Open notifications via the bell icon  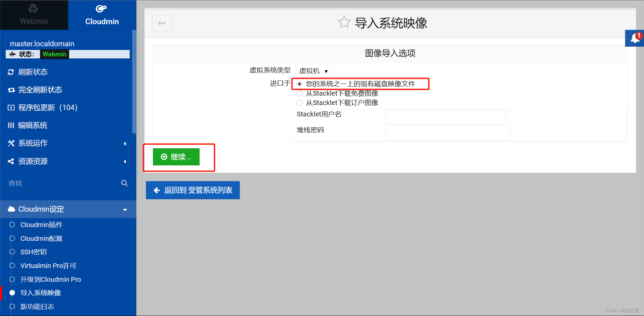point(635,38)
